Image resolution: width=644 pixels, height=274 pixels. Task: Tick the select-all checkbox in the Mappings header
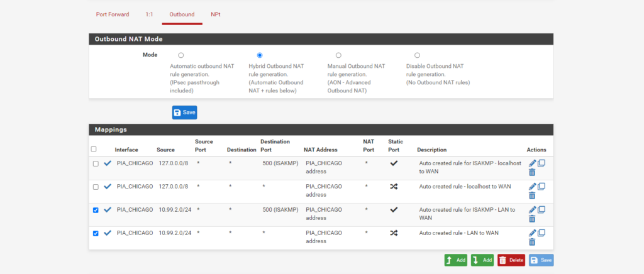94,150
